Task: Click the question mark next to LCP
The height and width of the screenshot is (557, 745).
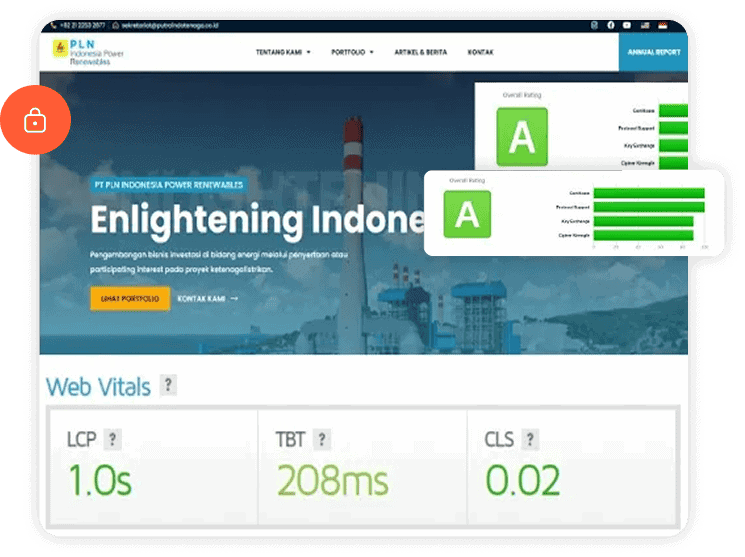Action: (x=113, y=439)
